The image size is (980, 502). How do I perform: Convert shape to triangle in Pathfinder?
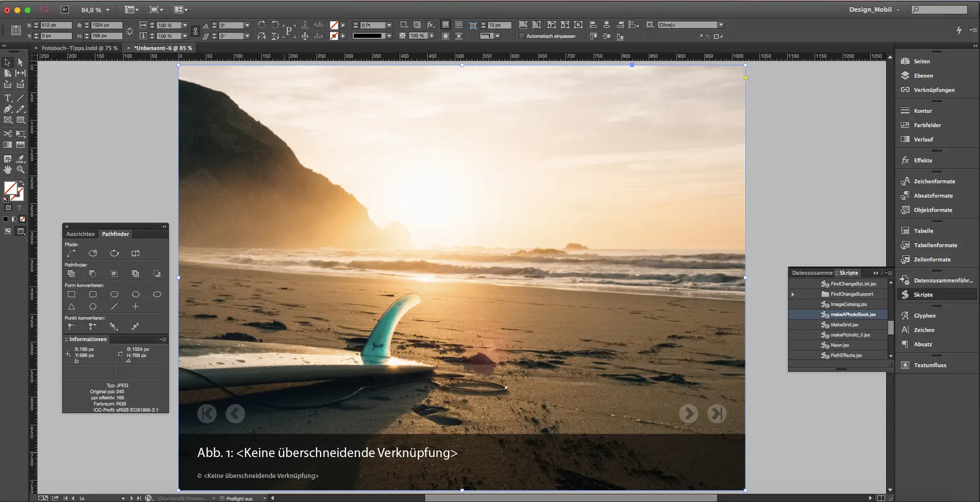click(x=71, y=306)
